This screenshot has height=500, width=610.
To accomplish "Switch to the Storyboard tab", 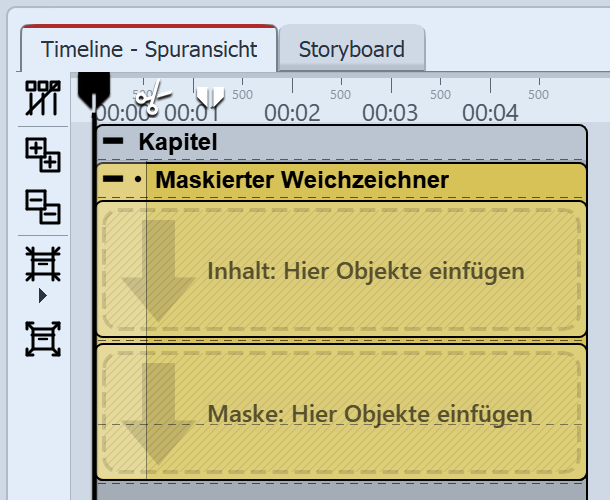I will click(351, 49).
